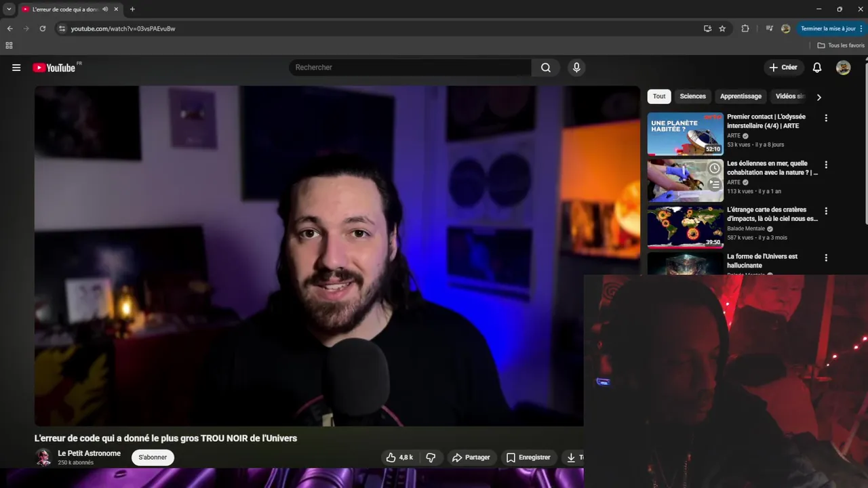Open options for La forme de l'Univers video

pos(826,258)
